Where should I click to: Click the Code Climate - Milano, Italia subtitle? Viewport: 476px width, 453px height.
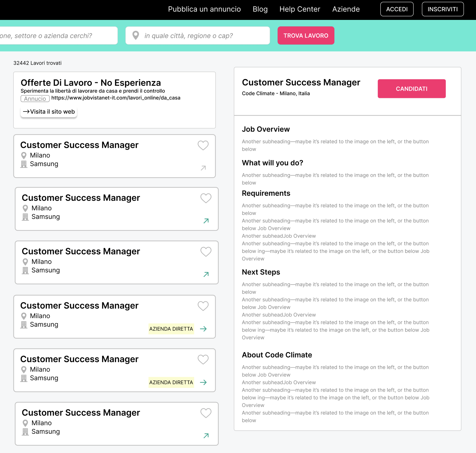[x=276, y=93]
